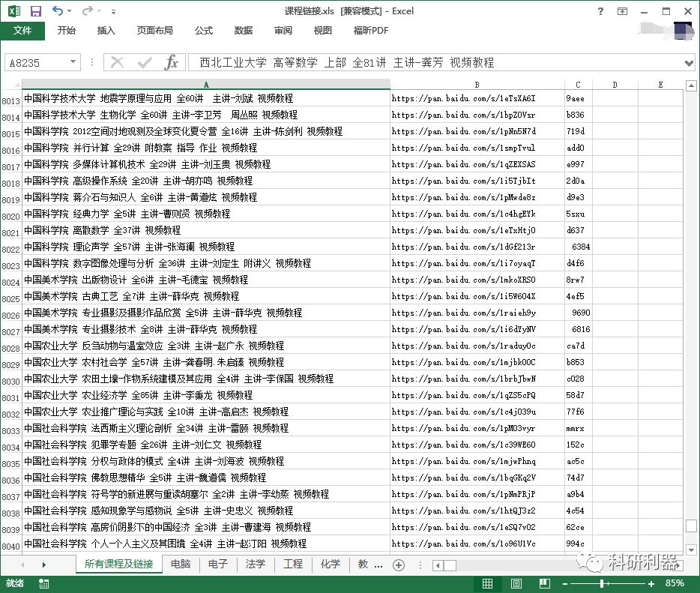The image size is (700, 593).
Task: Click cell 中国美术学院 古典工艺 全7讲
Action: tap(206, 297)
